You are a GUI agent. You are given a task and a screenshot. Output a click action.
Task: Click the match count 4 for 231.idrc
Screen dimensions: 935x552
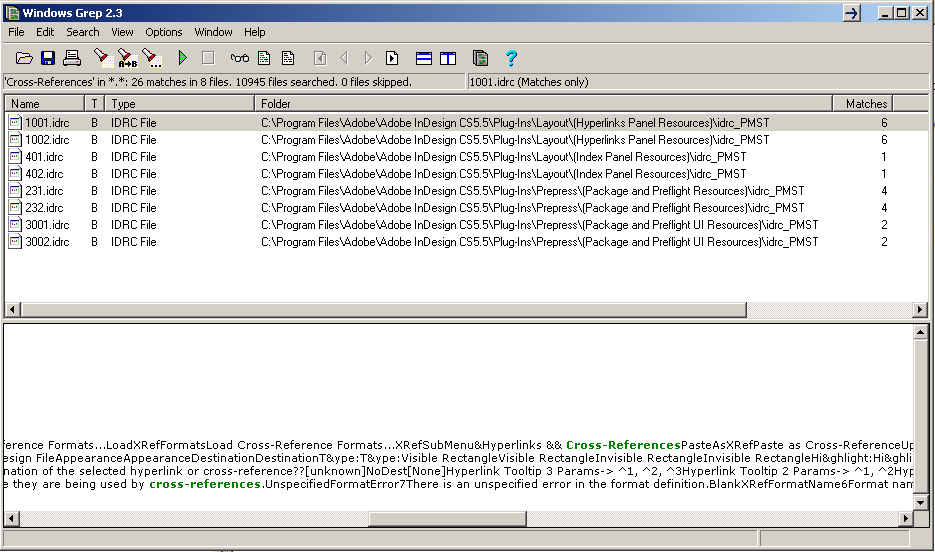(x=884, y=191)
